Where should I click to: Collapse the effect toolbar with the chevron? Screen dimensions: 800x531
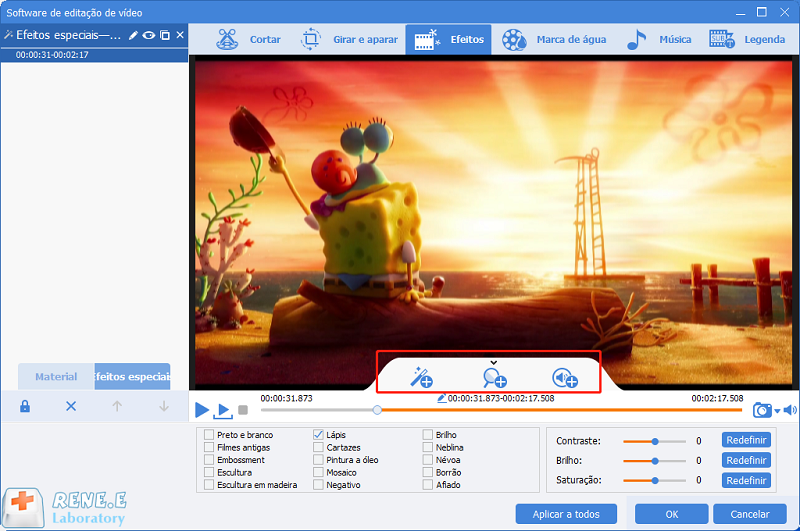point(493,363)
